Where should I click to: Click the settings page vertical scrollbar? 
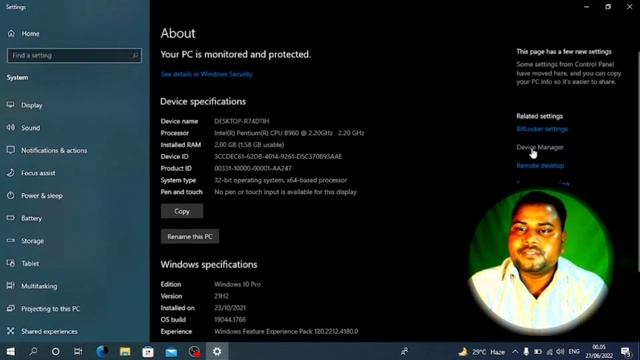tap(638, 161)
